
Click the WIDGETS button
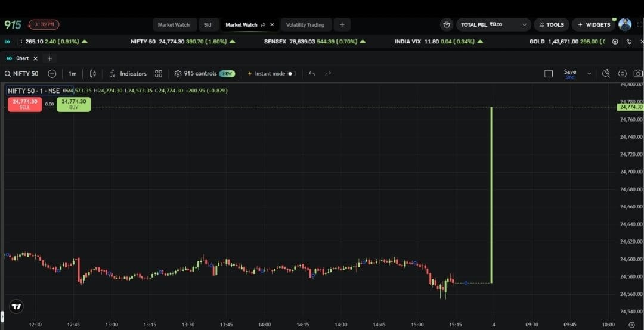[593, 24]
